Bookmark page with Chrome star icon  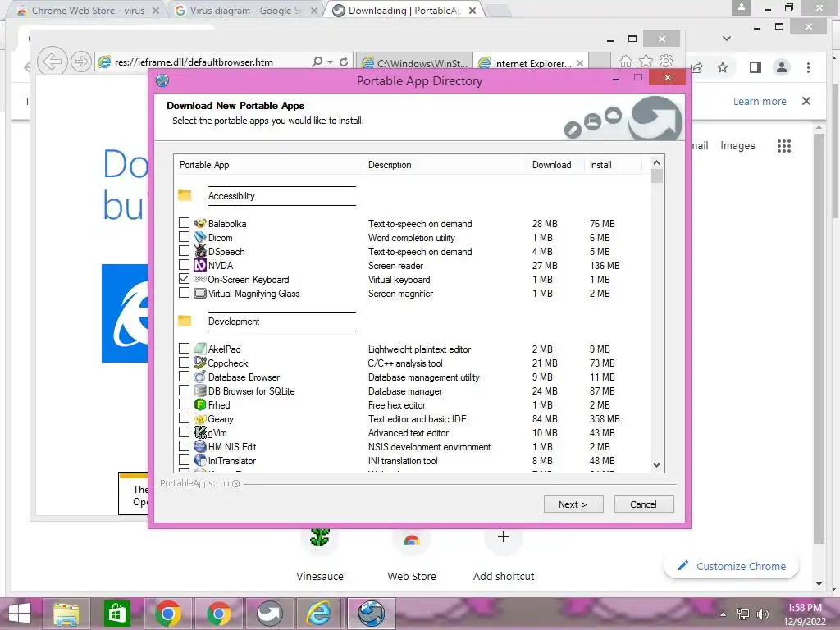[x=723, y=67]
